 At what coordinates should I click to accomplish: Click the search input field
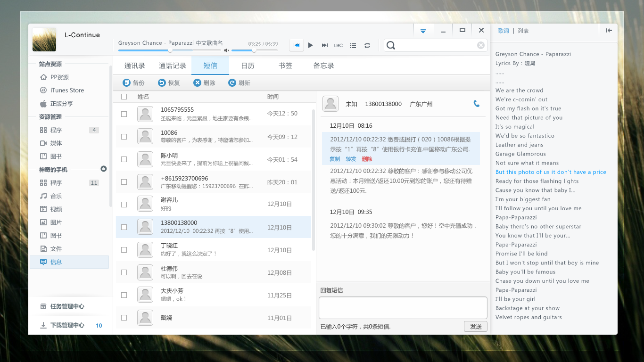coord(436,45)
